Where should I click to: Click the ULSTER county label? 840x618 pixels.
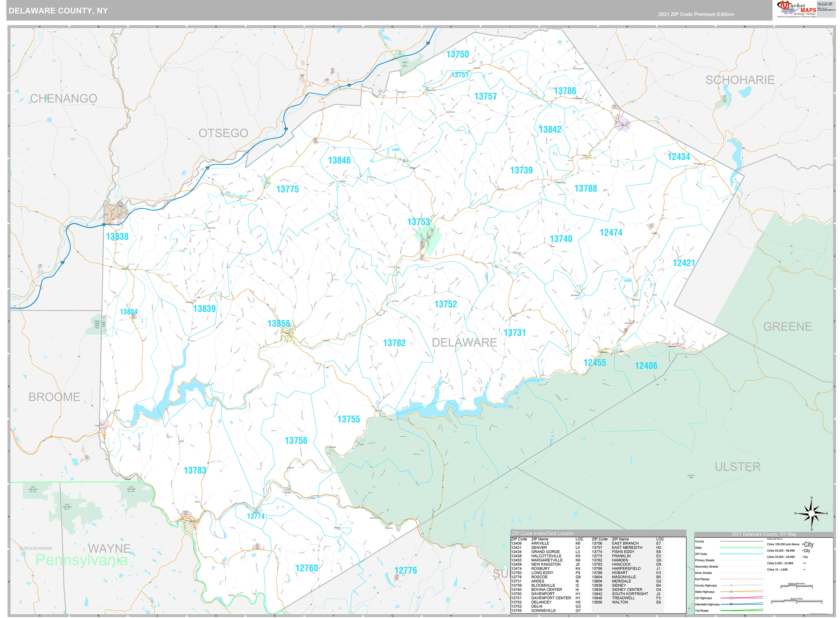point(738,467)
